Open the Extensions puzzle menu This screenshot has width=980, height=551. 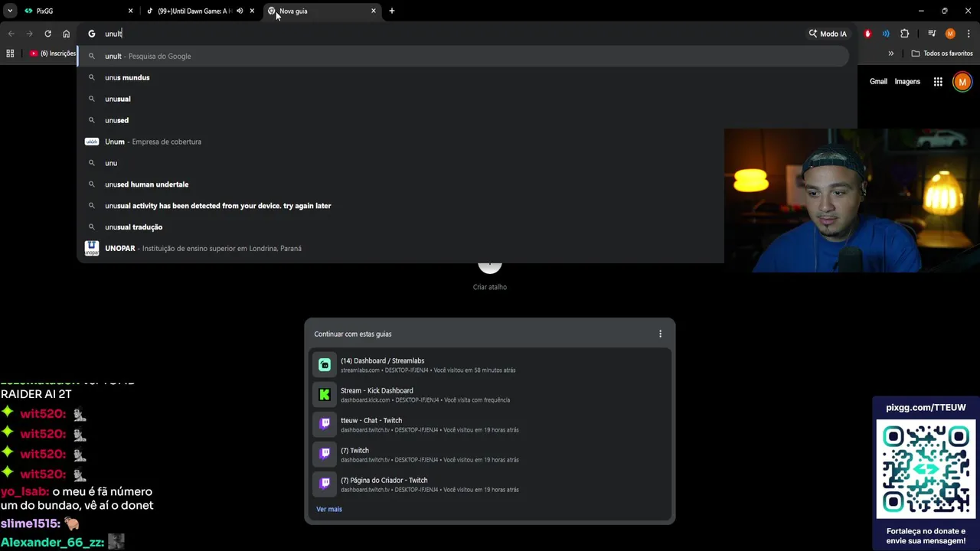click(904, 34)
